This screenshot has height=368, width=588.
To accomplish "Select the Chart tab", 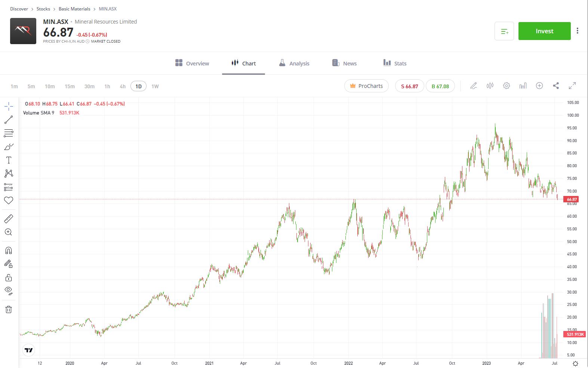I will pos(243,63).
